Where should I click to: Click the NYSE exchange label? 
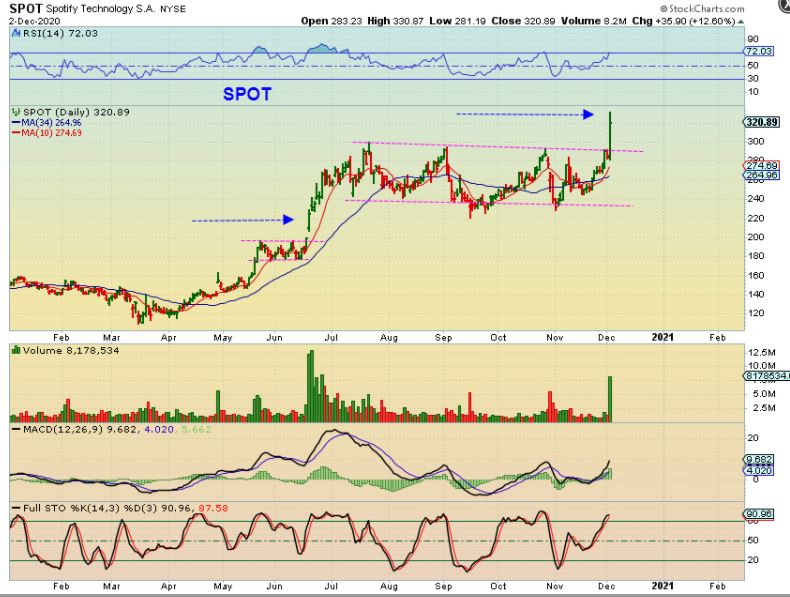coord(173,9)
